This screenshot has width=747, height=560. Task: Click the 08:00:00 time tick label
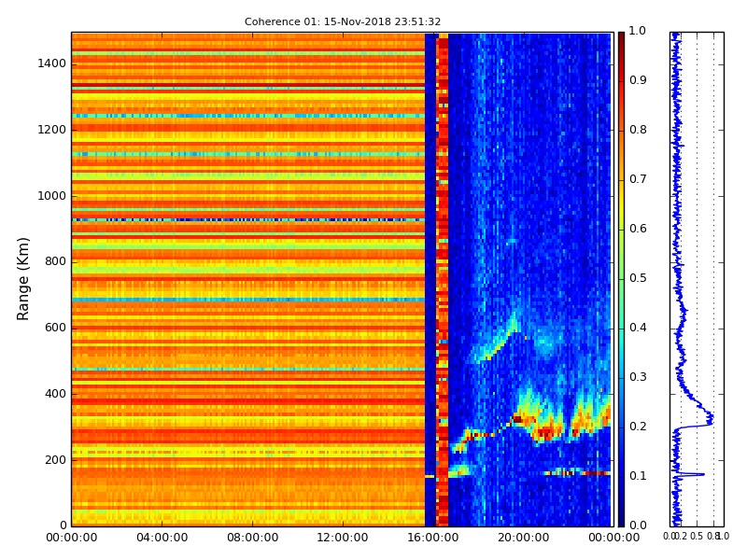pyautogui.click(x=252, y=539)
